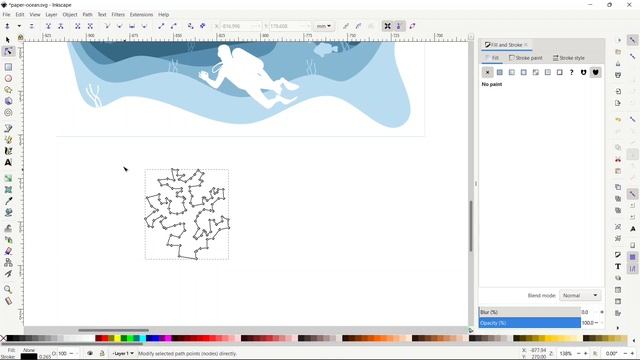Open the Layer menu
Viewport: 640px width, 360px height.
[51, 15]
